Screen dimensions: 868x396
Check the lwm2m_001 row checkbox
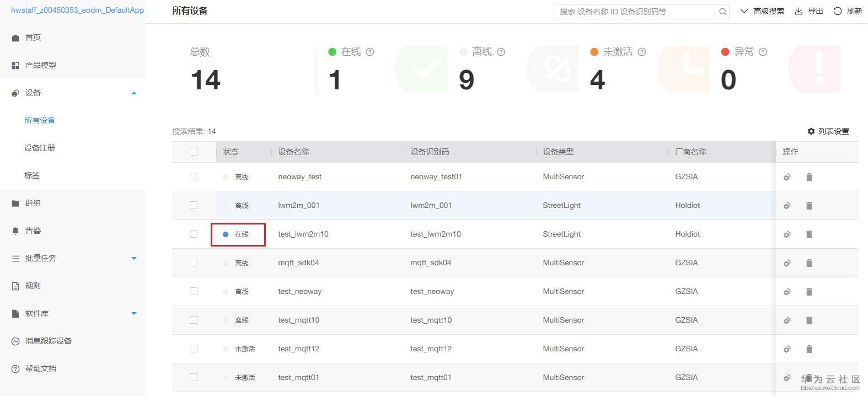coord(194,205)
